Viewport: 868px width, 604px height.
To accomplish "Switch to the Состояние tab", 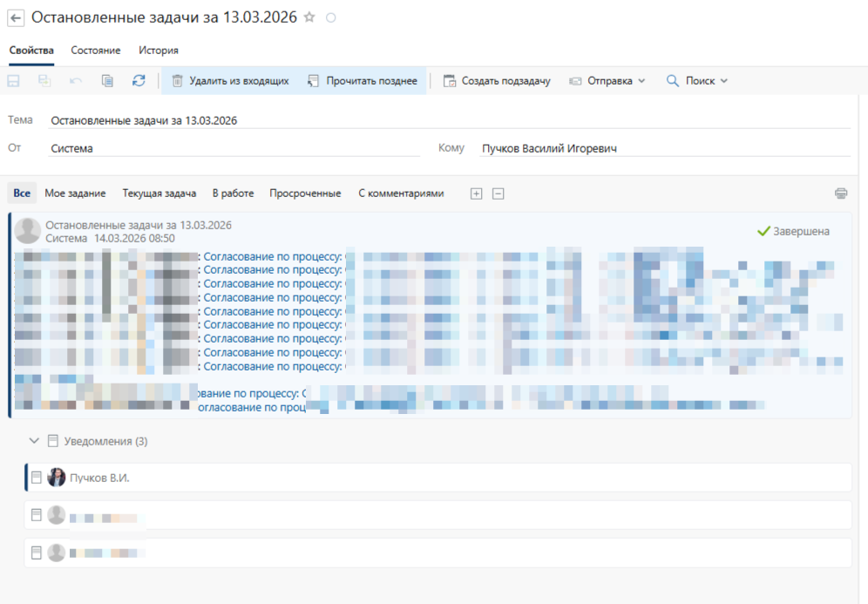I will (x=96, y=51).
